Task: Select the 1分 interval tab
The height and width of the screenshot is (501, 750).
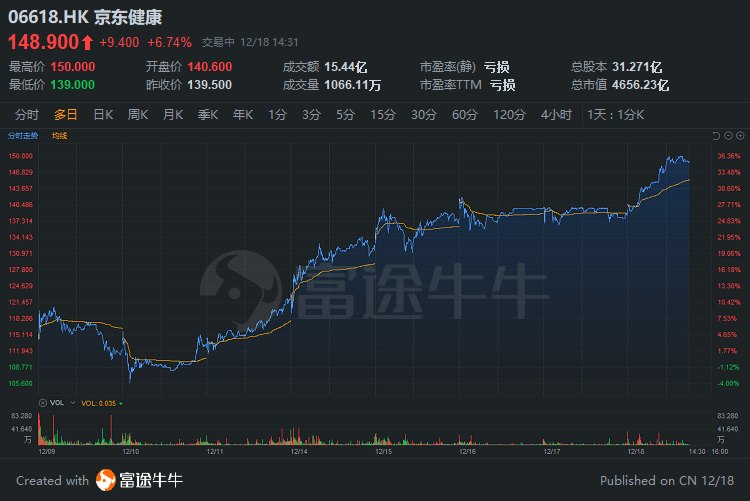Action: point(277,115)
